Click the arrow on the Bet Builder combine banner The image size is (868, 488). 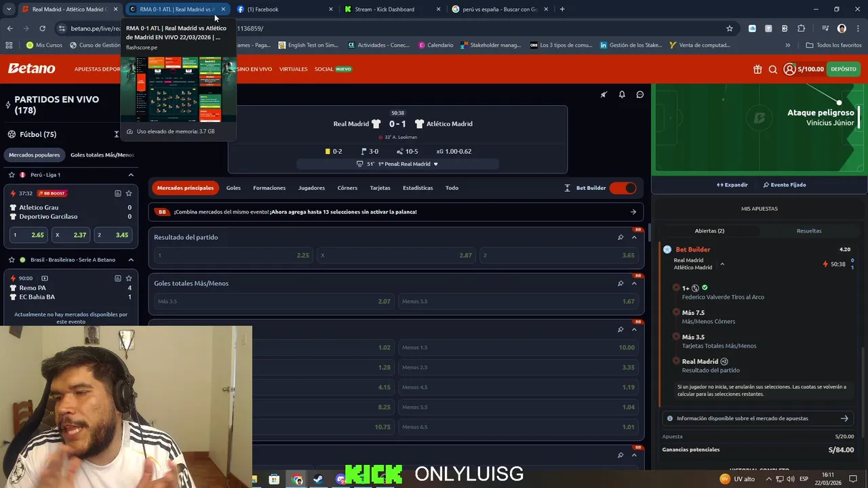pos(633,211)
